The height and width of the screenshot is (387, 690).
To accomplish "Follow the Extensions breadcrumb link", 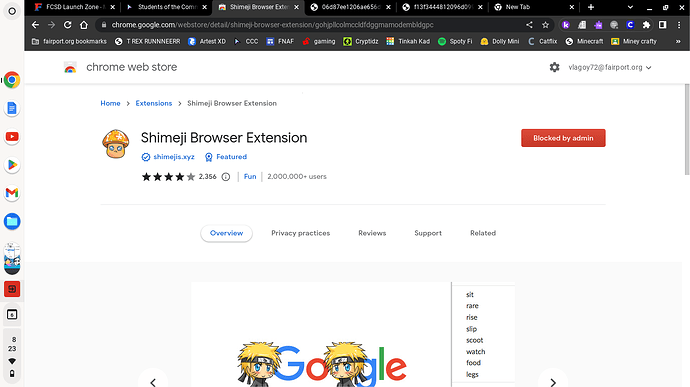I will point(154,103).
